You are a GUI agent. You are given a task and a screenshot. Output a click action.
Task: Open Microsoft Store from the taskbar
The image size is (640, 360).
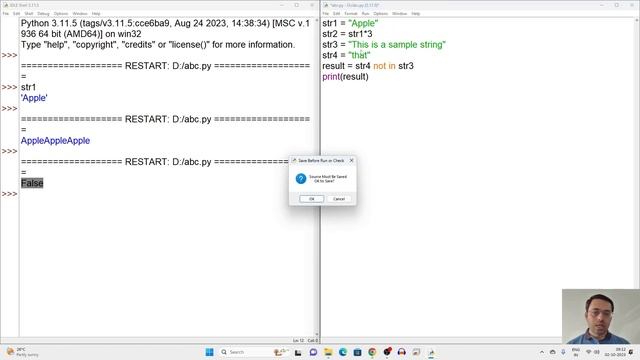click(x=357, y=352)
